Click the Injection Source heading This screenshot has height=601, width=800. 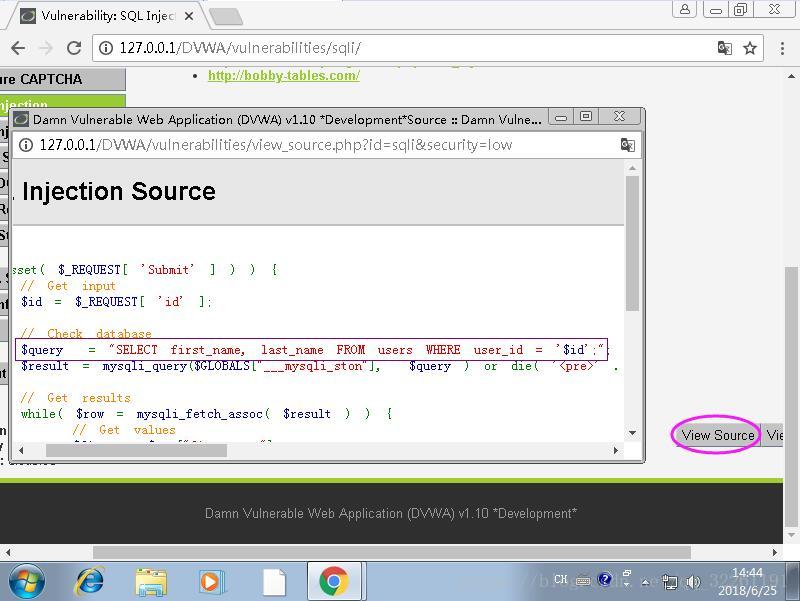coord(118,192)
